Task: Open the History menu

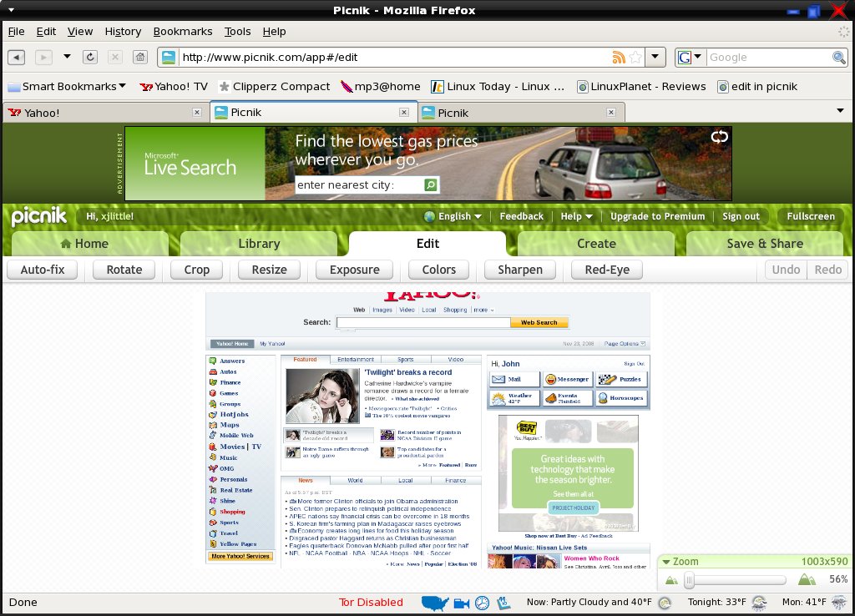Action: [x=123, y=32]
